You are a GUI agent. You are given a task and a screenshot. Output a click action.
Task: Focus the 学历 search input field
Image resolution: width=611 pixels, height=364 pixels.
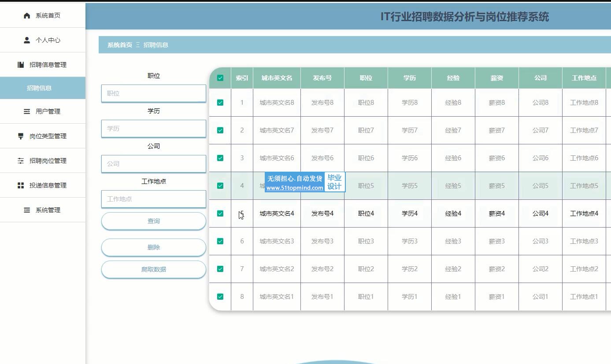pyautogui.click(x=154, y=129)
